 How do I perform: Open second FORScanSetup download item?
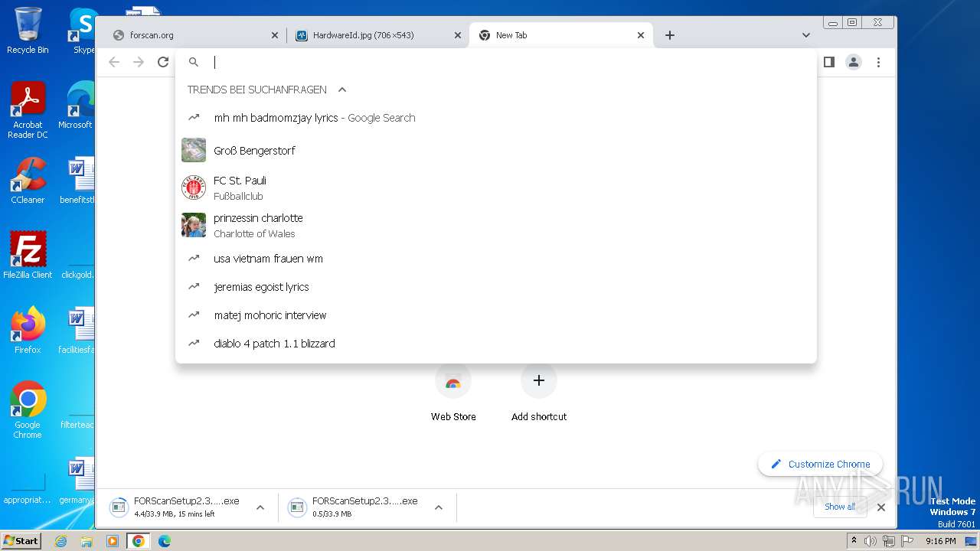pos(353,507)
